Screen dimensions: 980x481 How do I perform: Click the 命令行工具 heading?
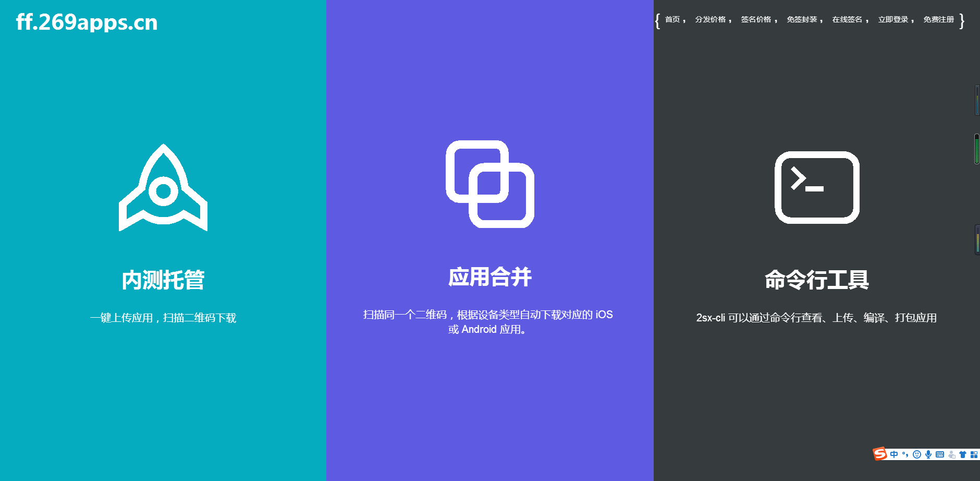tap(816, 280)
